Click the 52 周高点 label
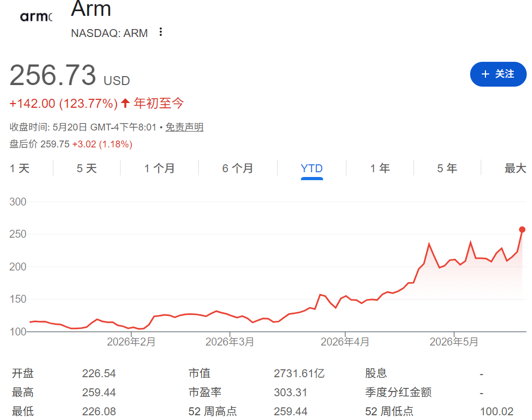The image size is (532, 420). pyautogui.click(x=213, y=412)
